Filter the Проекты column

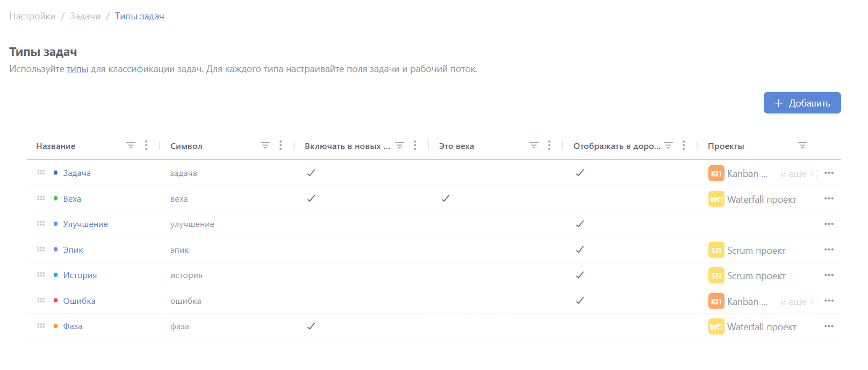[802, 145]
